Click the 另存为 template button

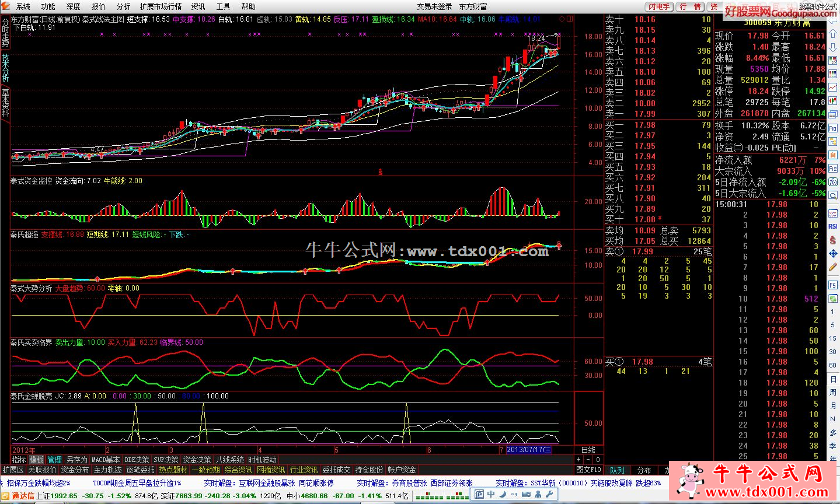tap(76, 460)
